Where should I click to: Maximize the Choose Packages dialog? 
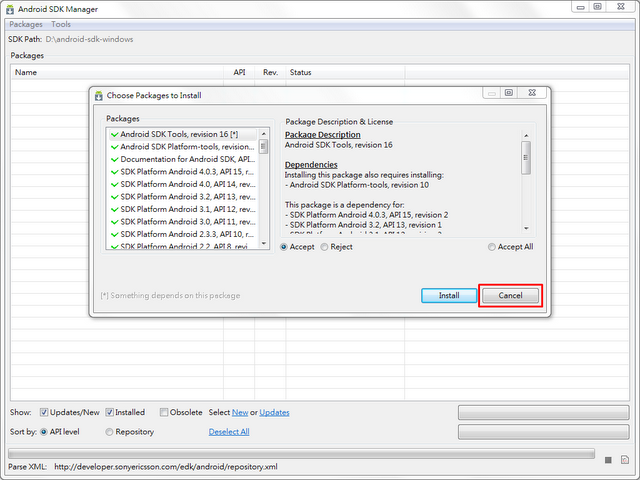[509, 93]
